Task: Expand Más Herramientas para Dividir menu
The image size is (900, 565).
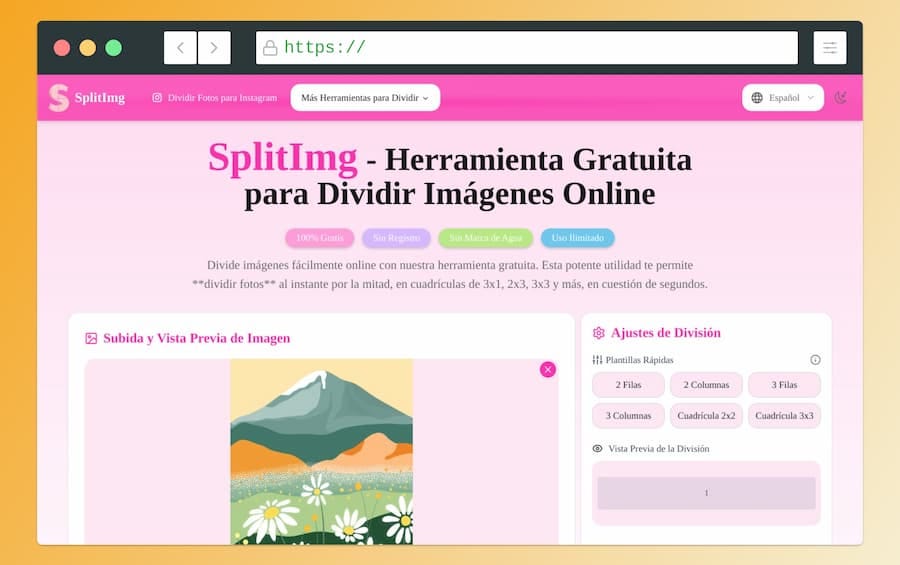Action: click(x=365, y=98)
